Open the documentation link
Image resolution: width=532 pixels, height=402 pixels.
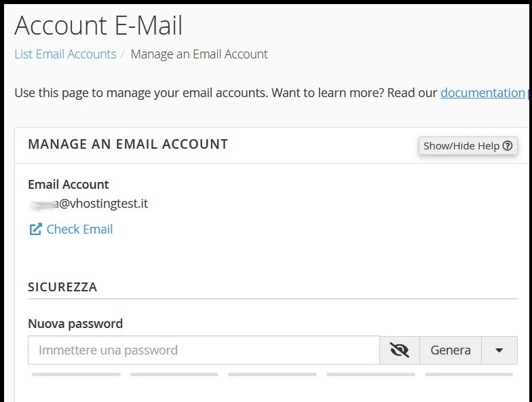pos(482,92)
